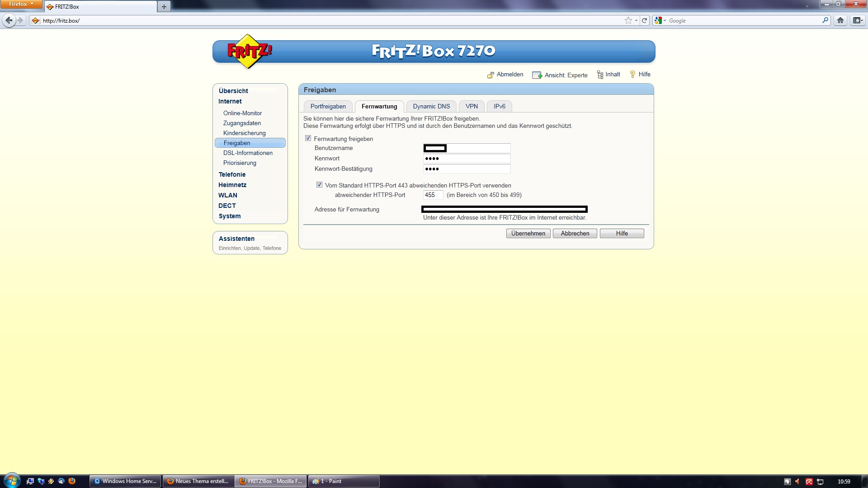
Task: Click the Kennwort input field
Action: point(467,159)
